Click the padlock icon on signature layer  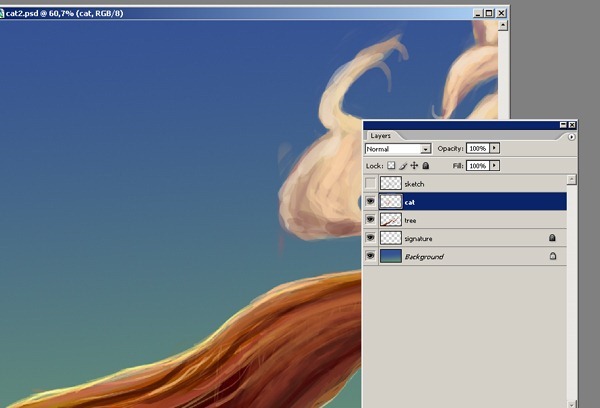[x=552, y=238]
